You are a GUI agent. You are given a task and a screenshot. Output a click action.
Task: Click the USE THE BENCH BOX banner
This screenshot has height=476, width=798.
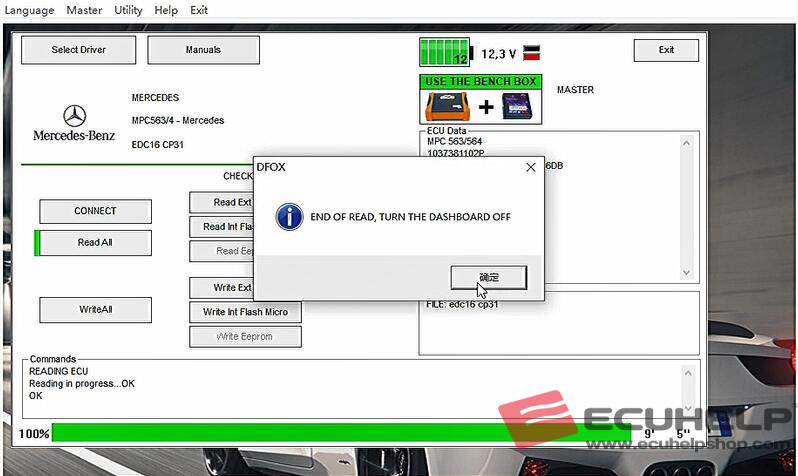coord(480,82)
